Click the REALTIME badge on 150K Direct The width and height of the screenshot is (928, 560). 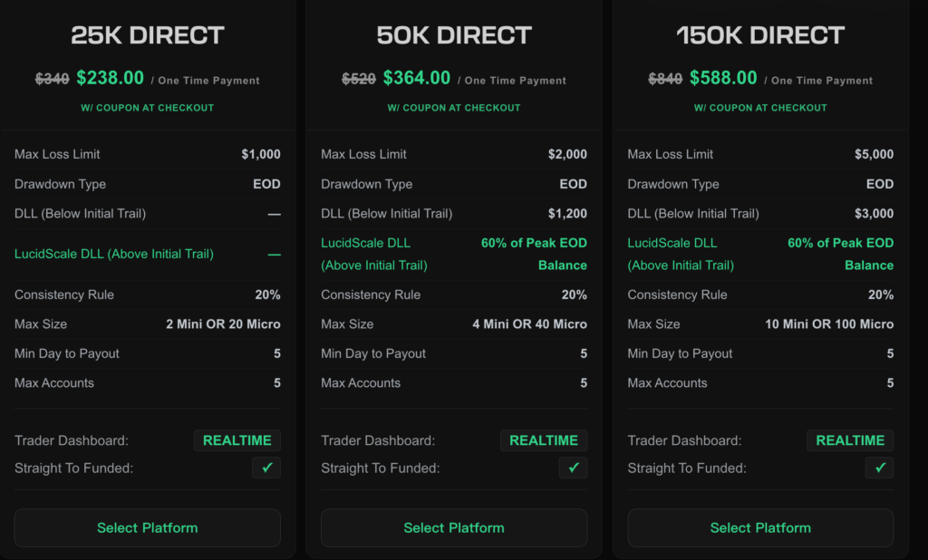850,440
